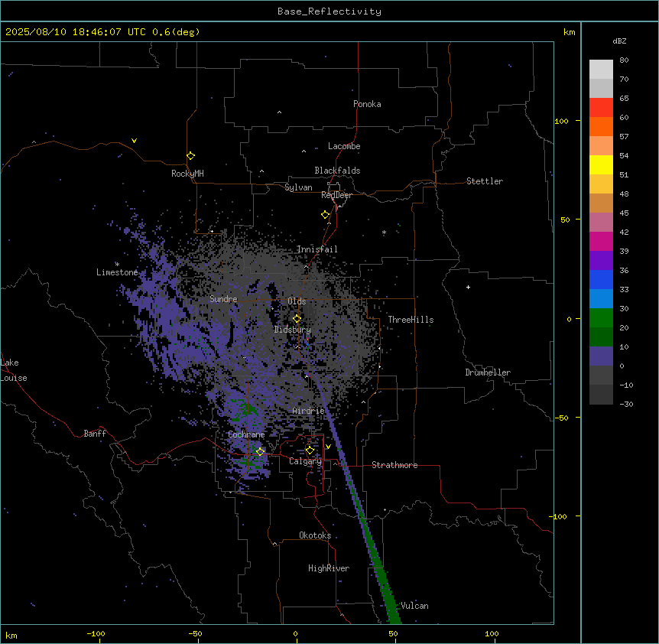The width and height of the screenshot is (659, 644).
Task: Select the Lacombe city label
Action: (x=344, y=146)
